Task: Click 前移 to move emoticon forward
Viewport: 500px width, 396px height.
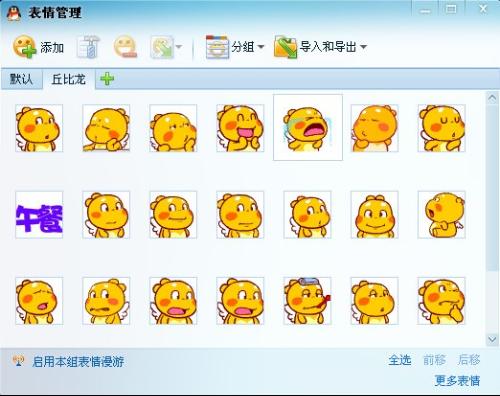Action: pyautogui.click(x=434, y=360)
